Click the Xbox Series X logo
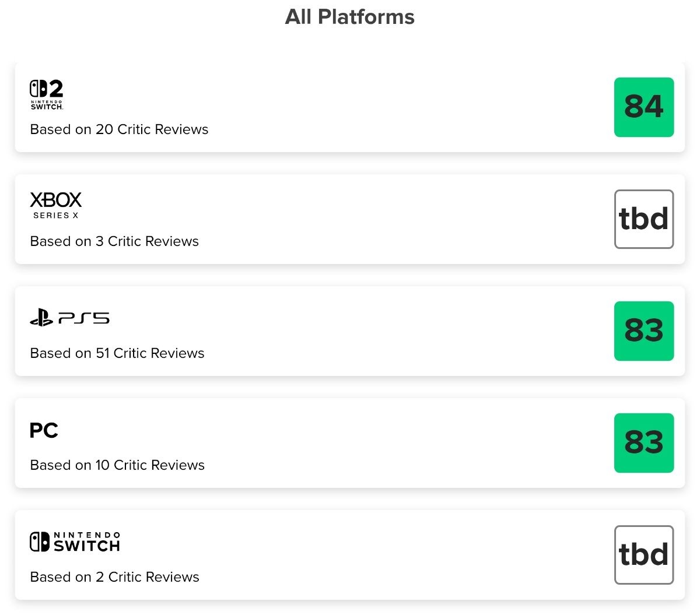 pos(56,206)
